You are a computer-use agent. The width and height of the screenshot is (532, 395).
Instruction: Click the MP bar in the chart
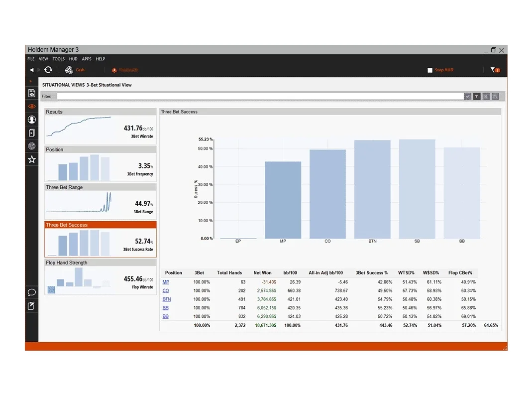point(283,200)
